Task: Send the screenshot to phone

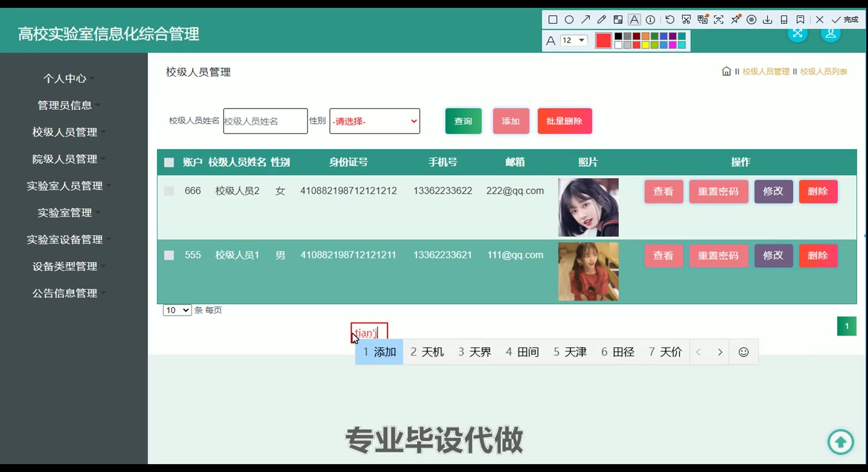Action: (x=784, y=20)
